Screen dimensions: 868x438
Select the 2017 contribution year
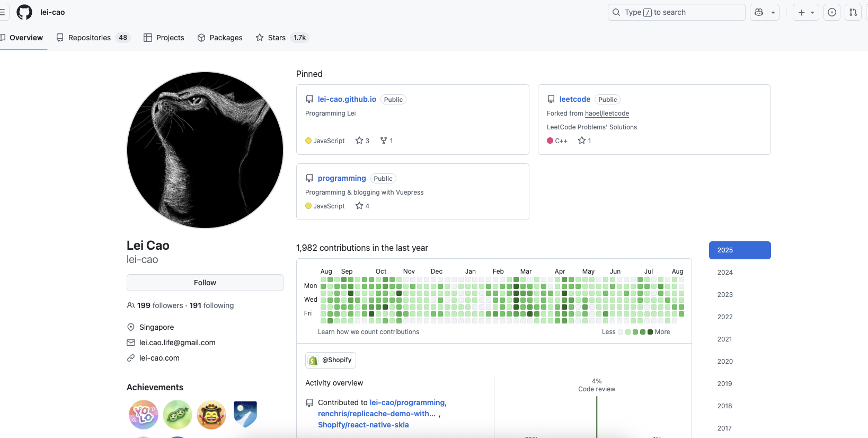coord(740,428)
